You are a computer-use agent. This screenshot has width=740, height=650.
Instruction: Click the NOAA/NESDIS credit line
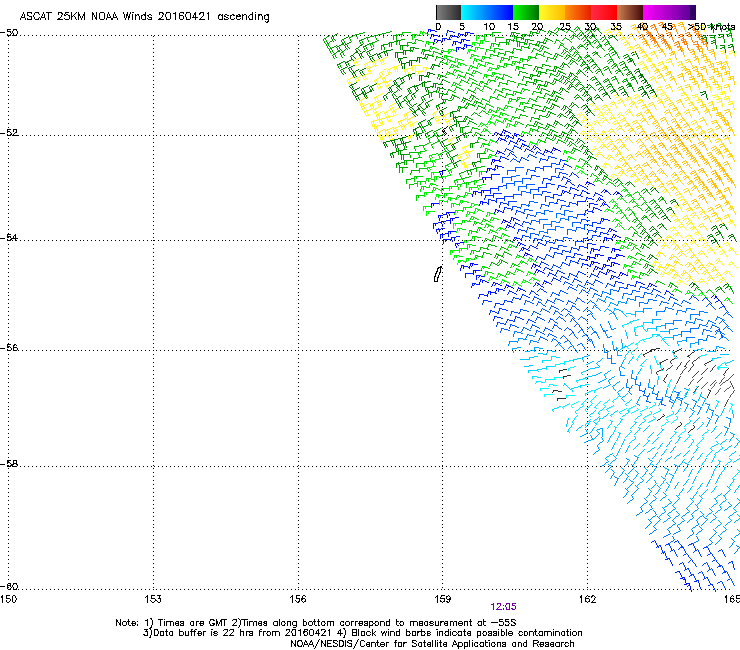click(x=432, y=644)
